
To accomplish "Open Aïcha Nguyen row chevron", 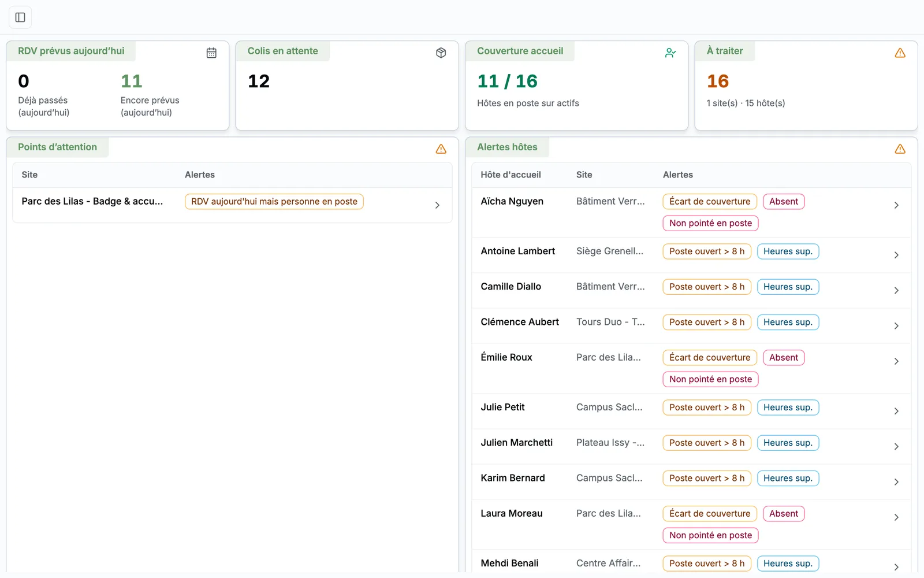I will point(896,205).
